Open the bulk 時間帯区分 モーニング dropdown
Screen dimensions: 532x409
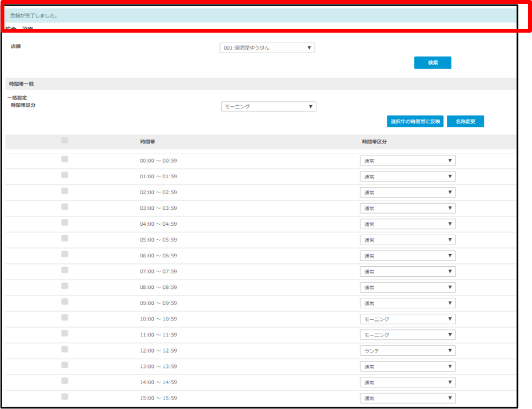(269, 107)
